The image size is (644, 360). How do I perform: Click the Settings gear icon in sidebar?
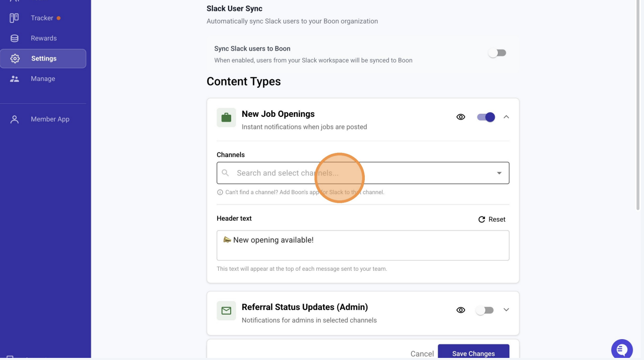click(x=15, y=58)
